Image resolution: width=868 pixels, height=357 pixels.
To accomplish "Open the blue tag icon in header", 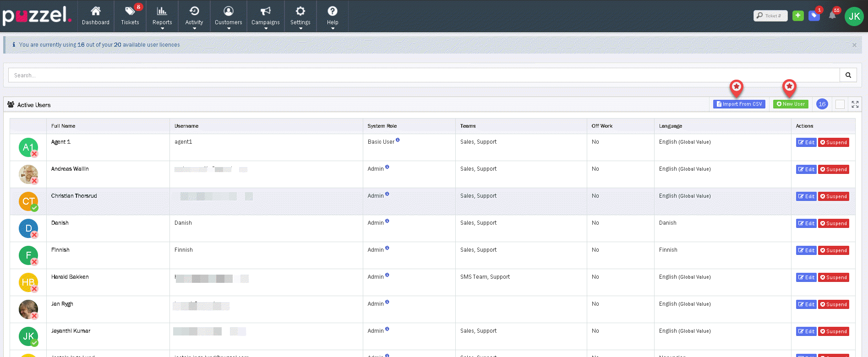I will (x=814, y=16).
